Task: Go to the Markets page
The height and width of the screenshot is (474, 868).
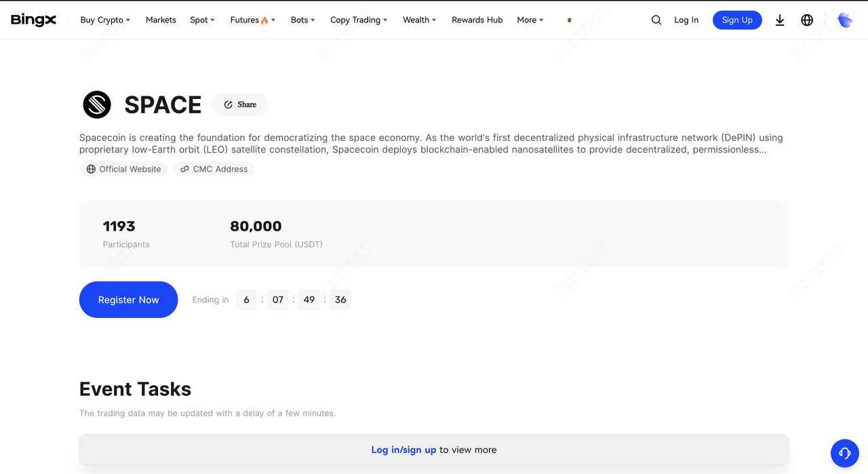Action: tap(161, 20)
